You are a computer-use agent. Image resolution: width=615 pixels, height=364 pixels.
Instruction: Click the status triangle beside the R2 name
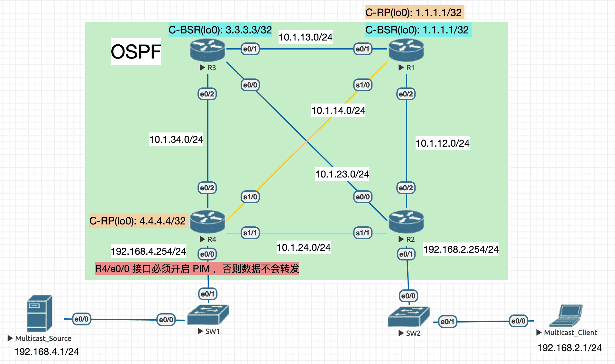[x=401, y=239]
